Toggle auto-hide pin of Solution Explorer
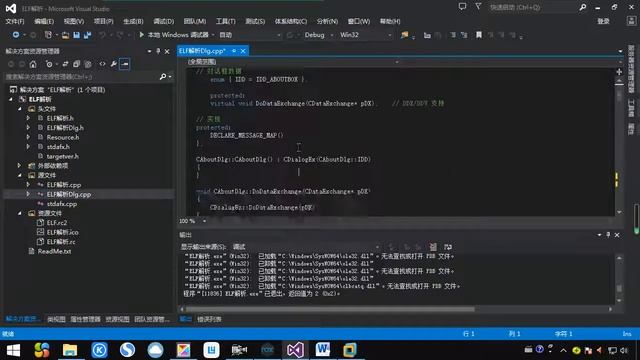The width and height of the screenshot is (640, 360). click(158, 51)
